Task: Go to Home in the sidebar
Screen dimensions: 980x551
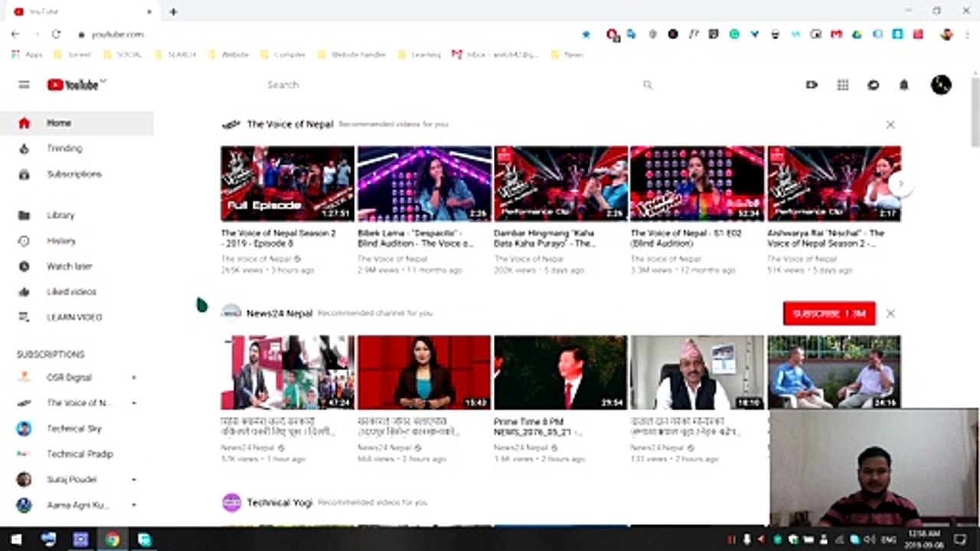Action: (x=77, y=123)
